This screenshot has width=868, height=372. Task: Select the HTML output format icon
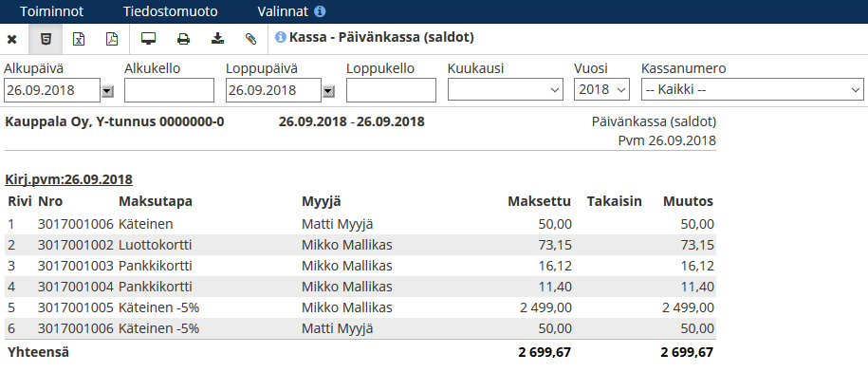point(47,39)
